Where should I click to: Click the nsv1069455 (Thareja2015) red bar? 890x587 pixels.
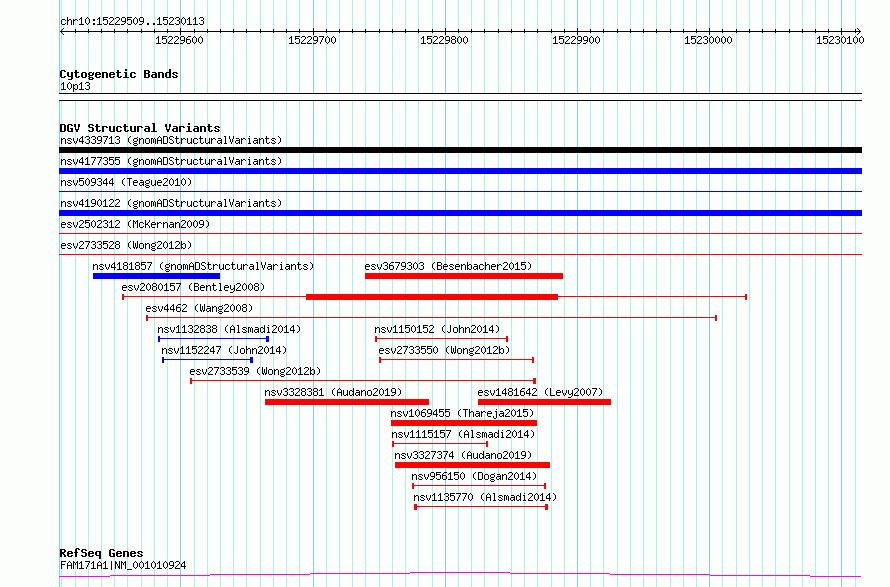coord(464,423)
